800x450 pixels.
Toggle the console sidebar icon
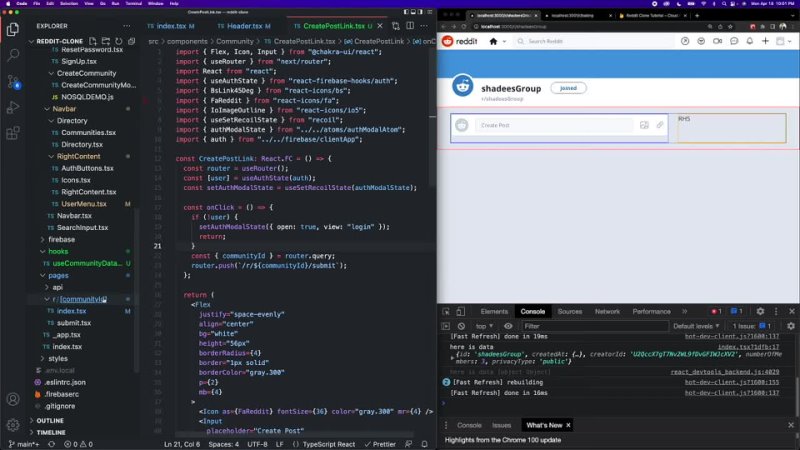coord(446,326)
